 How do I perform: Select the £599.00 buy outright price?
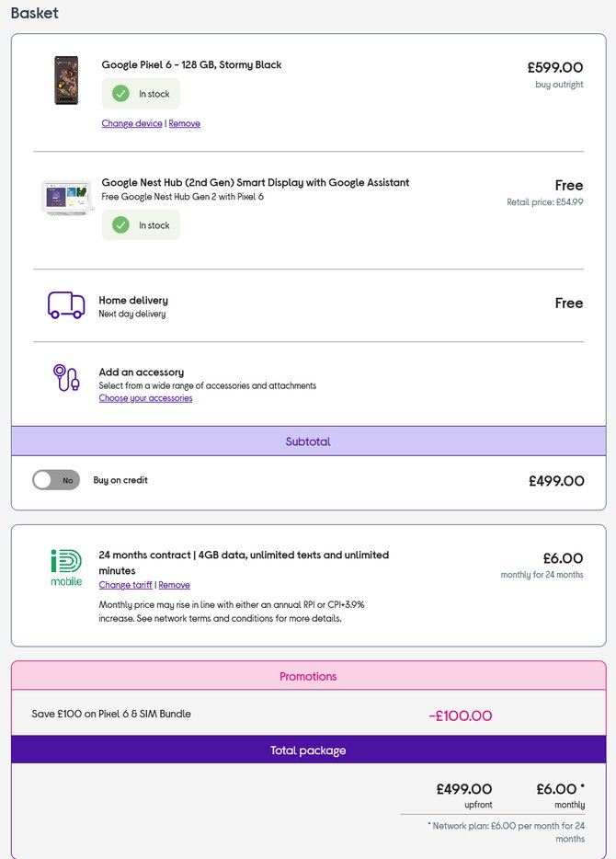point(556,67)
